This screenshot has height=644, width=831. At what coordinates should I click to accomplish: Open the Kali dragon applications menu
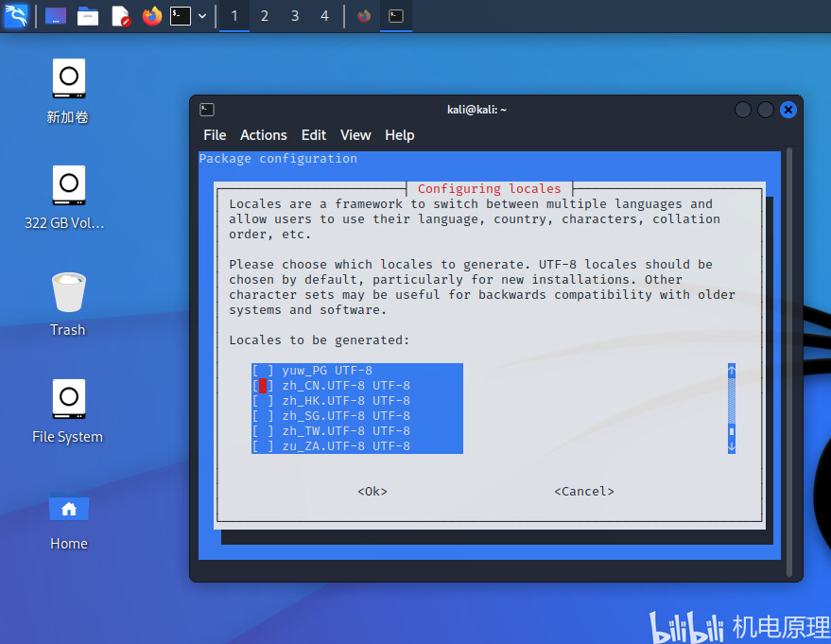coord(16,16)
